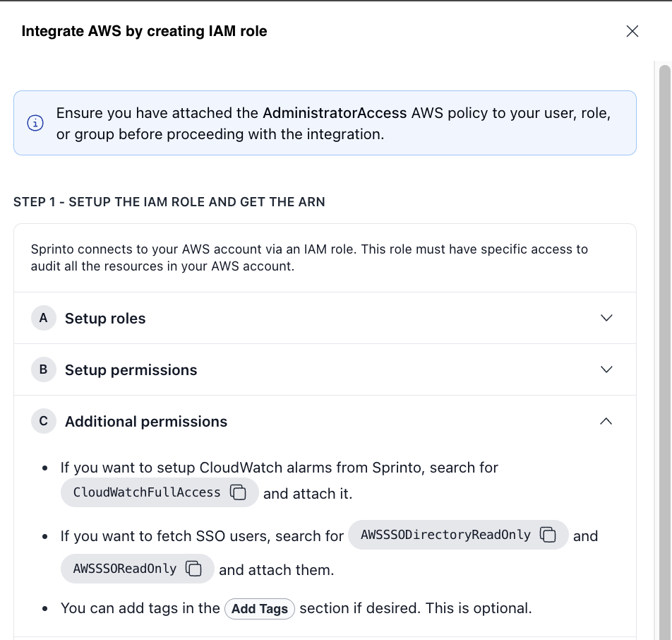Expand the Setup permissions section chevron
Viewport: 672px width, 640px height.
click(x=606, y=369)
